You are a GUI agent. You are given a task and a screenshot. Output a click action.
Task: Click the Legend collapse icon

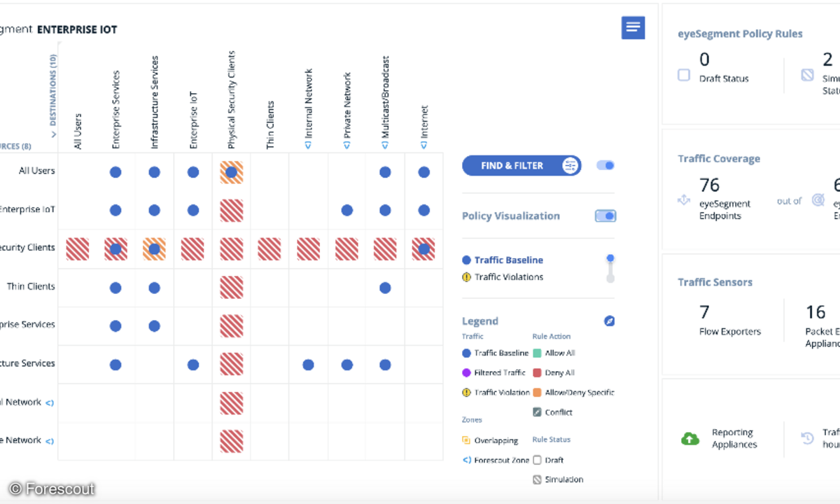pos(609,321)
